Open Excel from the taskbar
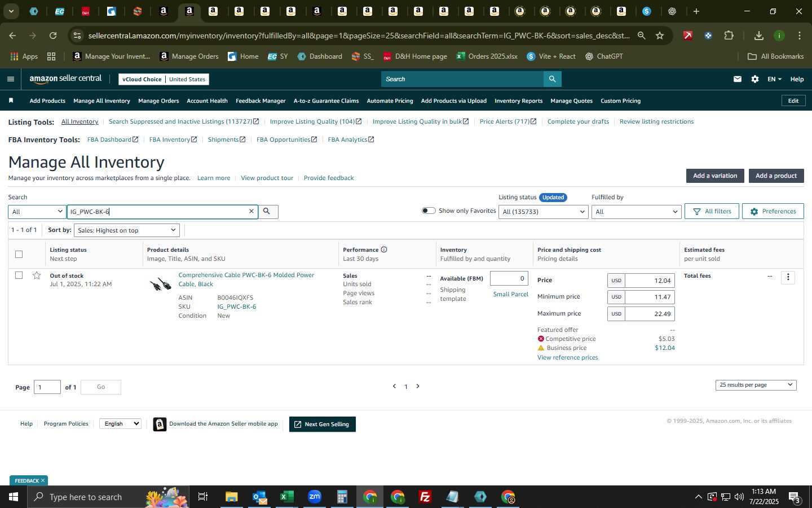This screenshot has width=812, height=508. pos(286,497)
